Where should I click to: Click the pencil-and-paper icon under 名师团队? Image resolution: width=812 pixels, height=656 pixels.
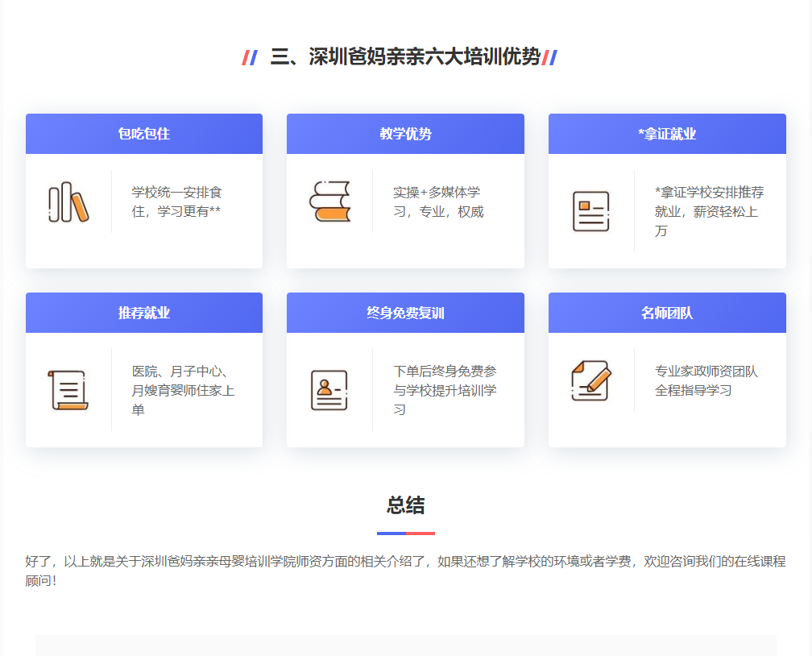click(x=590, y=380)
